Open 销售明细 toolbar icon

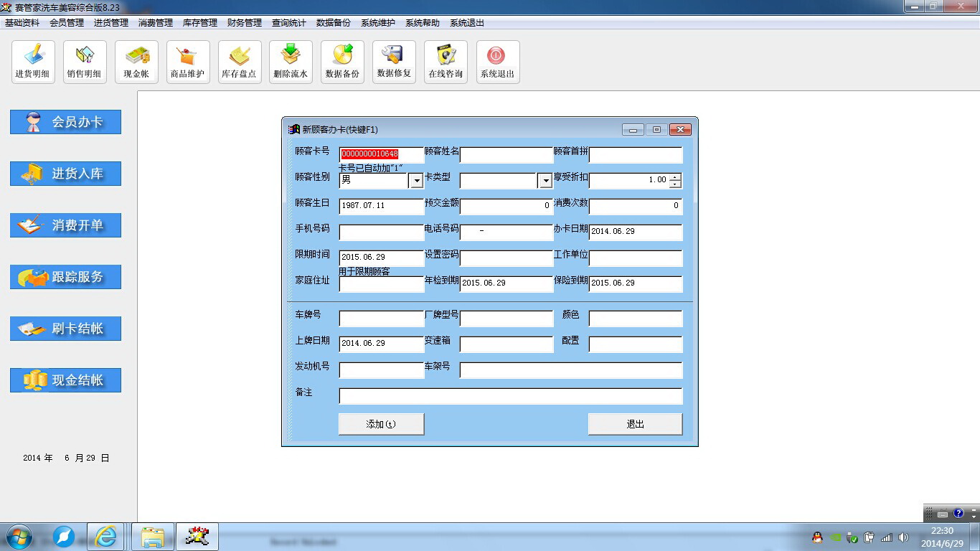(85, 62)
